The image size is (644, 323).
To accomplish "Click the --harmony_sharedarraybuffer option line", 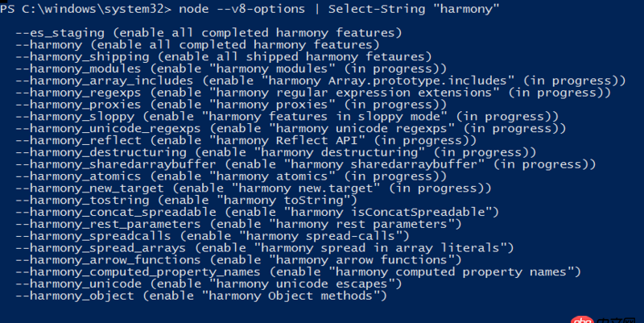I will pyautogui.click(x=306, y=164).
